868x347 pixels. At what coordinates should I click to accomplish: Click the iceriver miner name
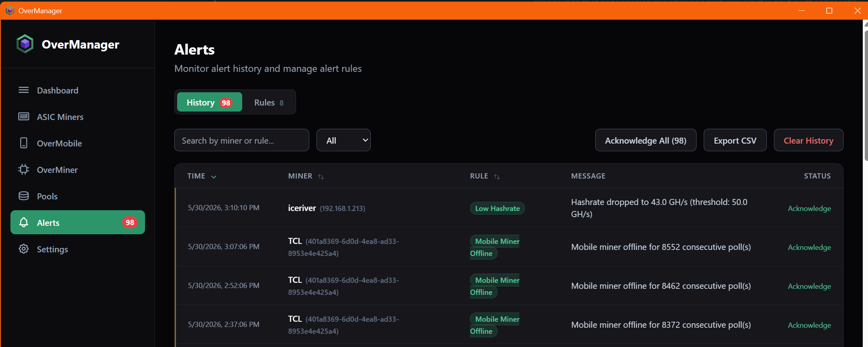coord(302,208)
